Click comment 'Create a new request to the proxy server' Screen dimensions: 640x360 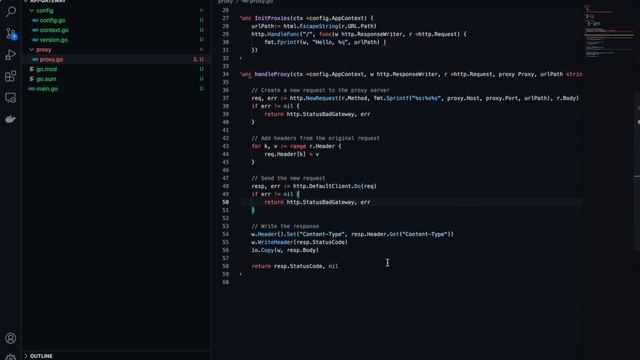320,90
